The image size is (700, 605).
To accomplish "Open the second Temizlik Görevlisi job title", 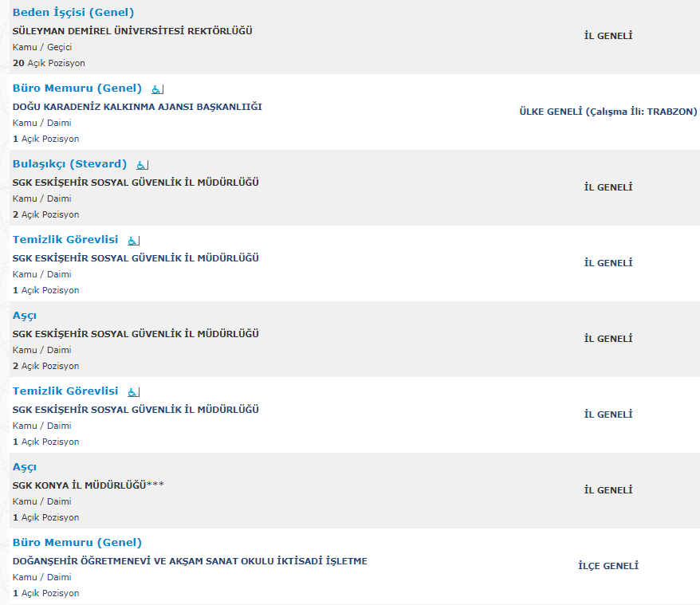I will coord(65,391).
